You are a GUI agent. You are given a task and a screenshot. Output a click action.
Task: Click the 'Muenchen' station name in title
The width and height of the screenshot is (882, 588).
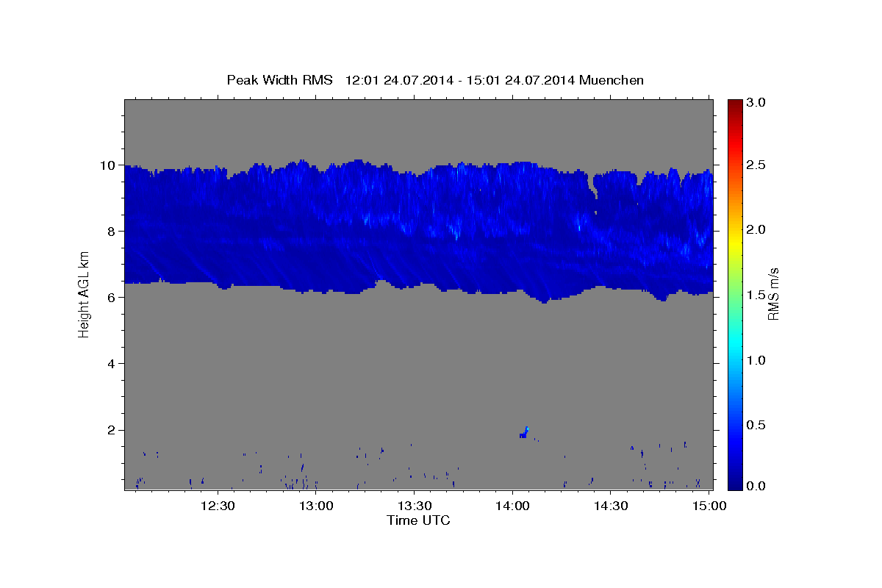point(612,79)
